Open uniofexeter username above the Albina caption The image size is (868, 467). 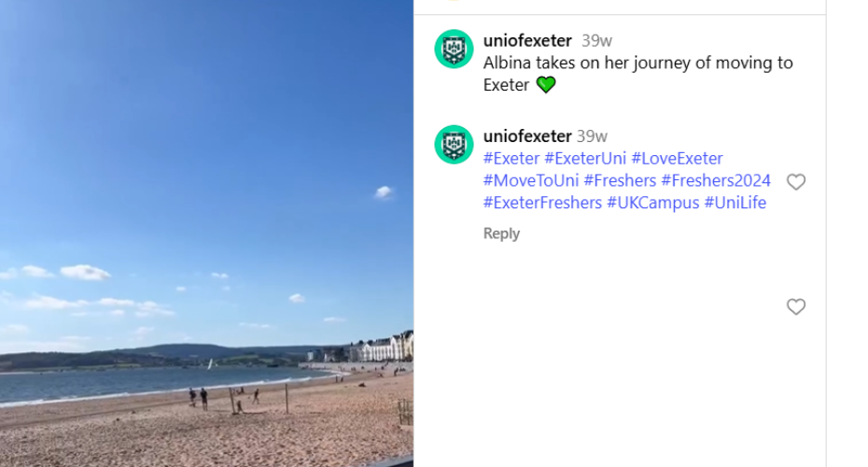(x=527, y=41)
